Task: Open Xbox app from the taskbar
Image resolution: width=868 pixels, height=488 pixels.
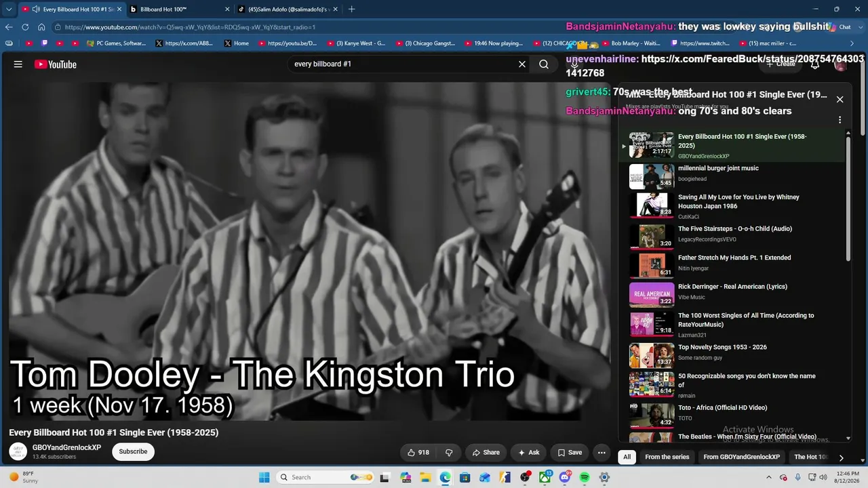Action: [x=545, y=477]
